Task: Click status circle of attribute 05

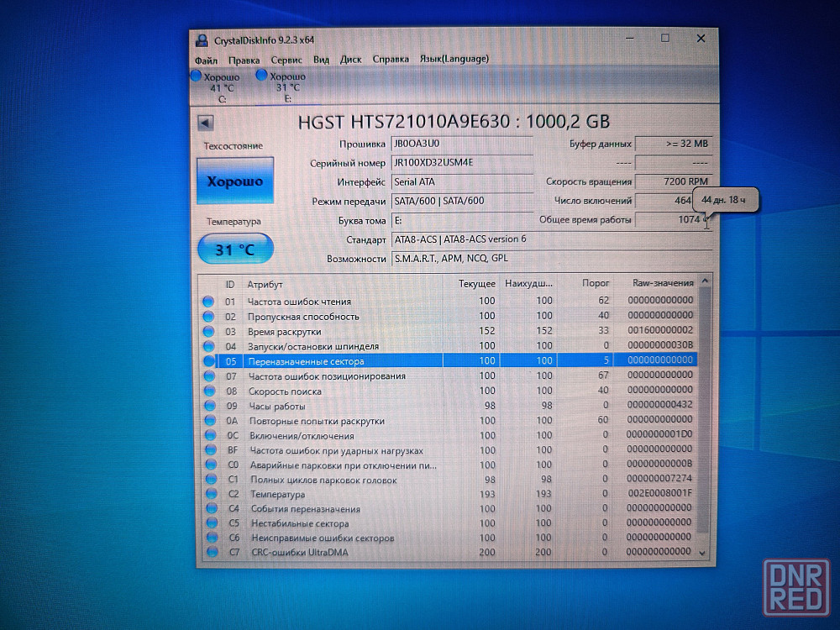Action: 209,361
